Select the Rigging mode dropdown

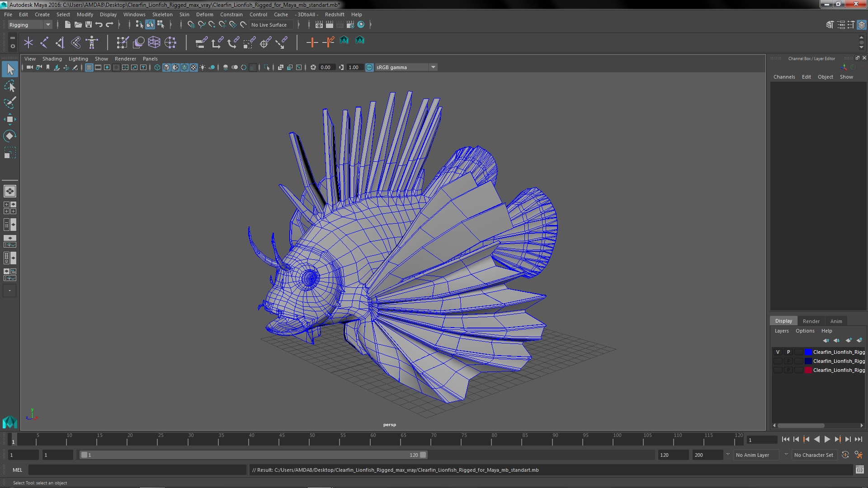(x=28, y=24)
